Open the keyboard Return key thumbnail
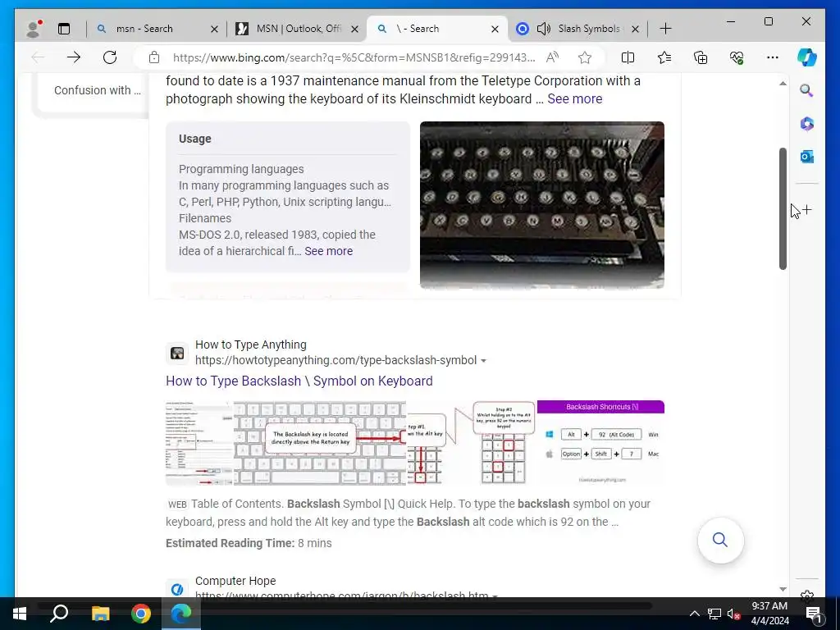840x630 pixels. coord(320,442)
